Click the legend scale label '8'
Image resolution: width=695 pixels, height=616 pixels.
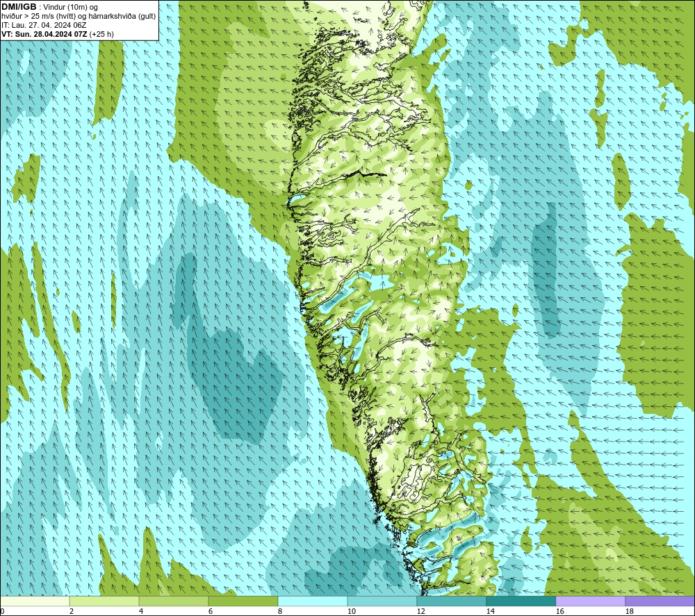tap(280, 612)
